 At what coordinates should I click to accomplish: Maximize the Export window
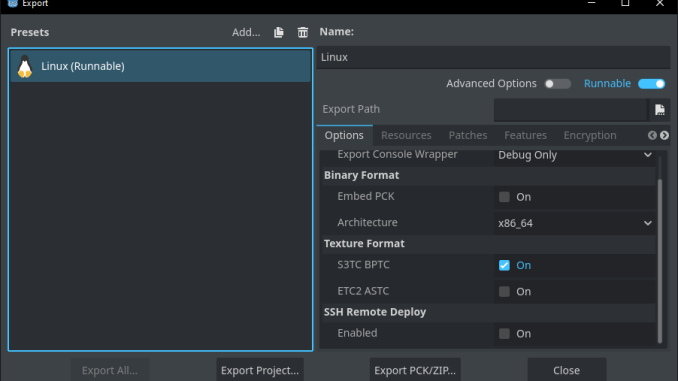coord(625,3)
